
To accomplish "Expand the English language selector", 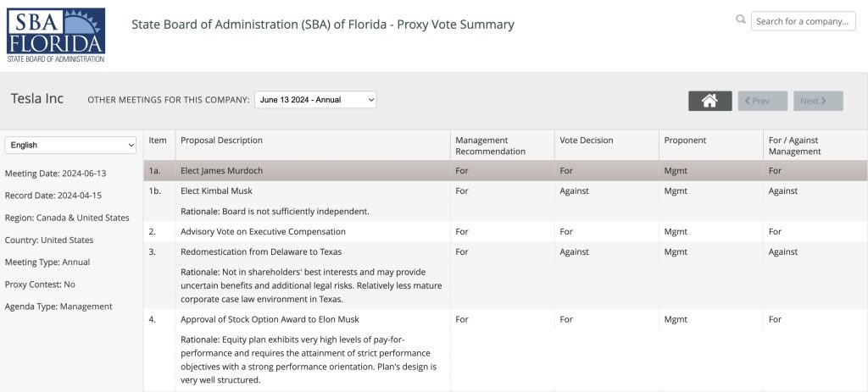I will 70,145.
